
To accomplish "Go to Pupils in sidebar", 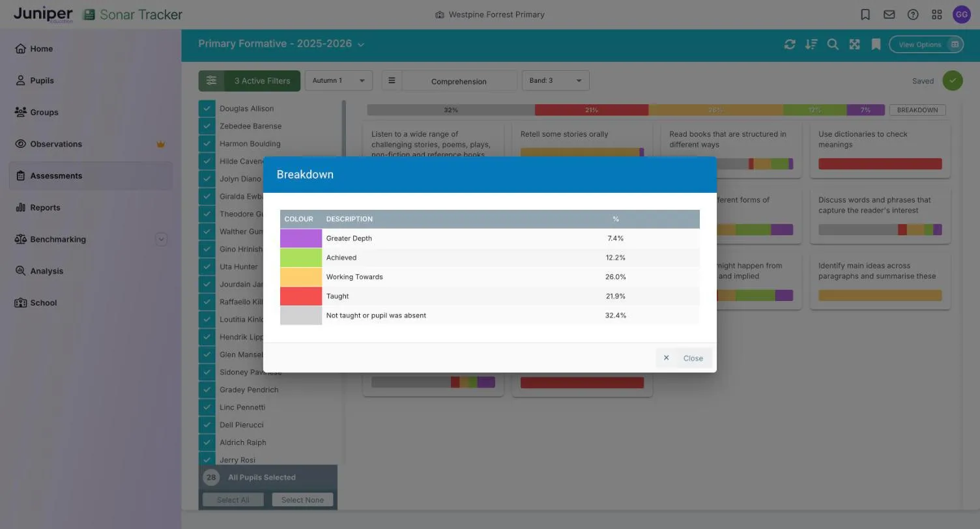I will [91, 81].
